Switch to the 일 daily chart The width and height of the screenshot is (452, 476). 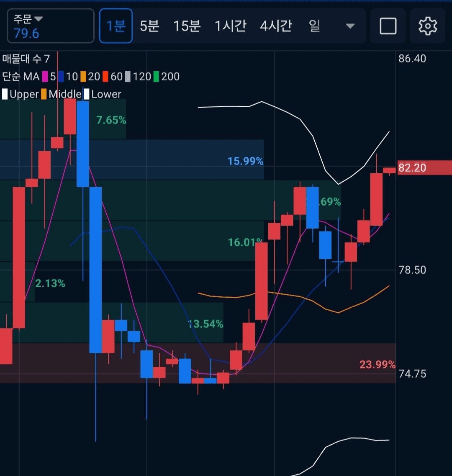pos(314,26)
